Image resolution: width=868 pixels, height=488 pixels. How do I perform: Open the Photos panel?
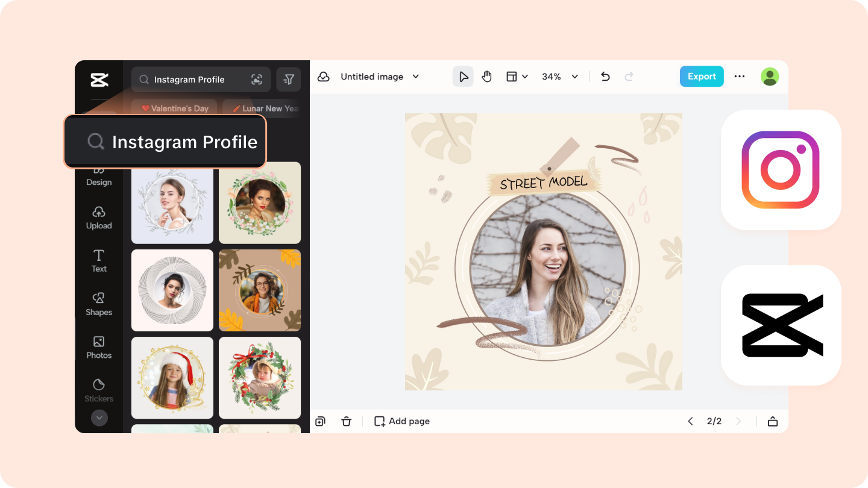98,348
